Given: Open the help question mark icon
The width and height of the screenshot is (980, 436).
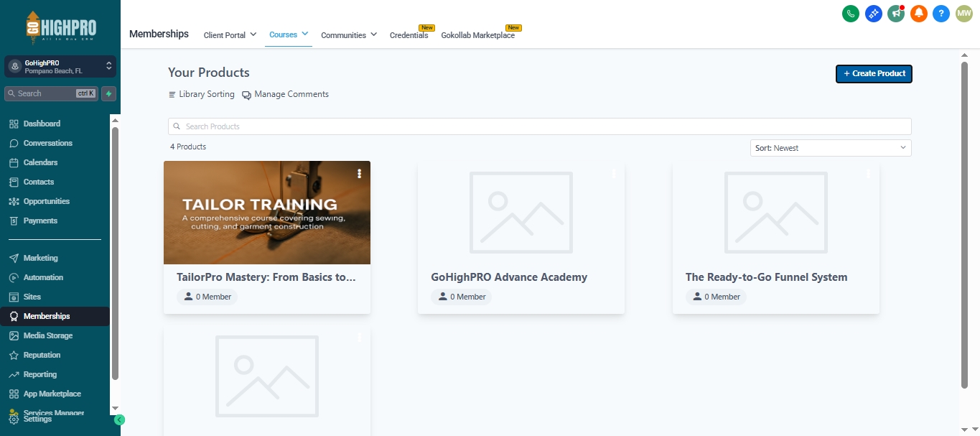Looking at the screenshot, I should coord(941,13).
